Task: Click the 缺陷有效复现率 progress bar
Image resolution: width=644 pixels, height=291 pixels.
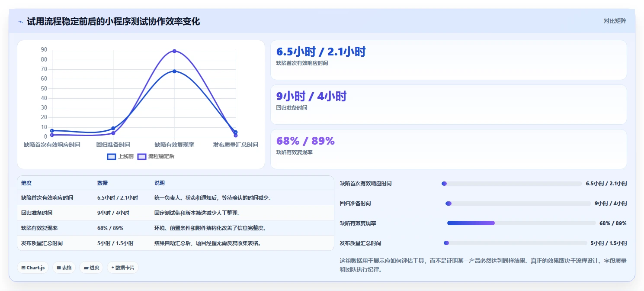Action: (x=522, y=223)
